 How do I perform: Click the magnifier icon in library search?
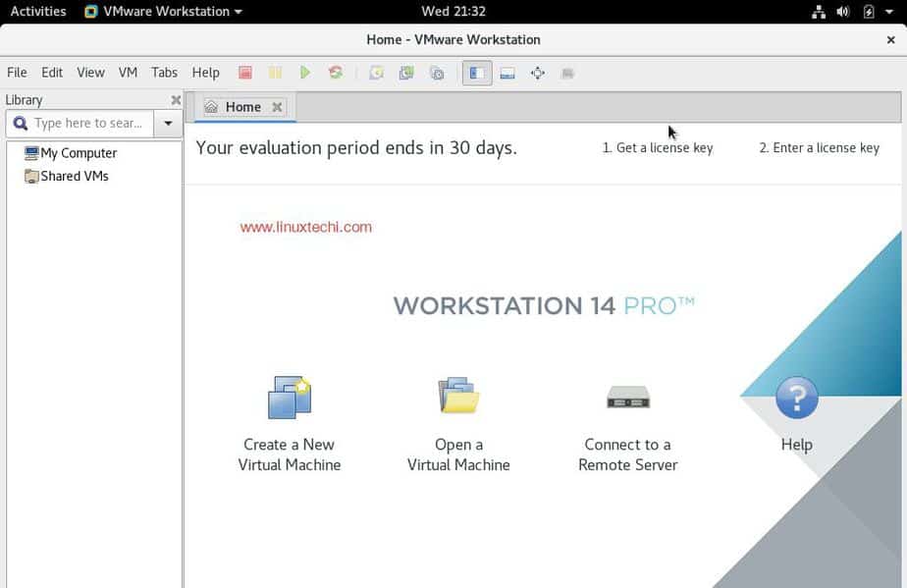pyautogui.click(x=21, y=124)
